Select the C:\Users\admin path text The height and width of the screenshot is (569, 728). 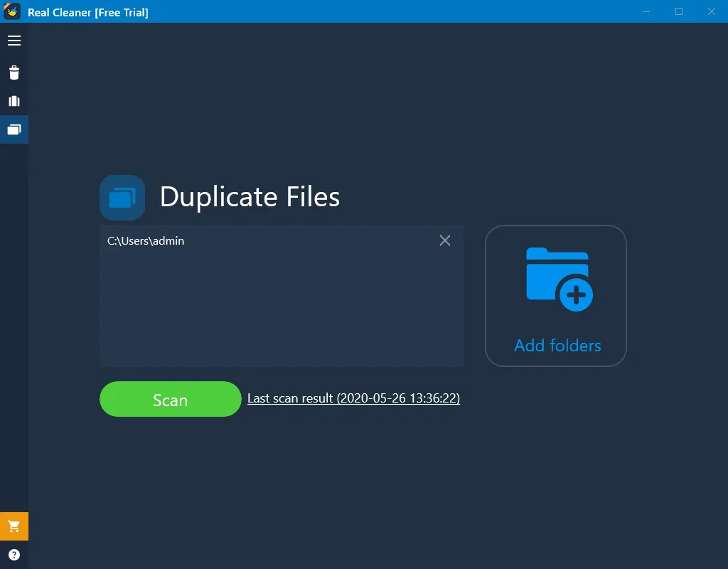click(x=146, y=240)
